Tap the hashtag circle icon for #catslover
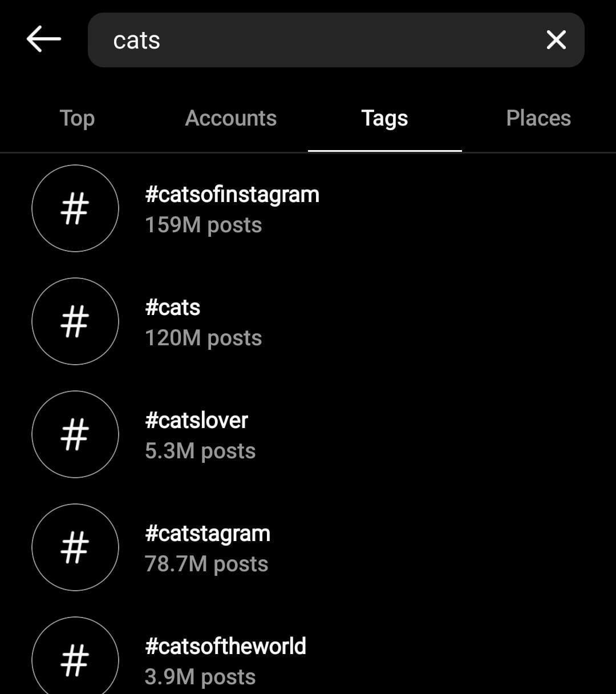 click(x=75, y=434)
